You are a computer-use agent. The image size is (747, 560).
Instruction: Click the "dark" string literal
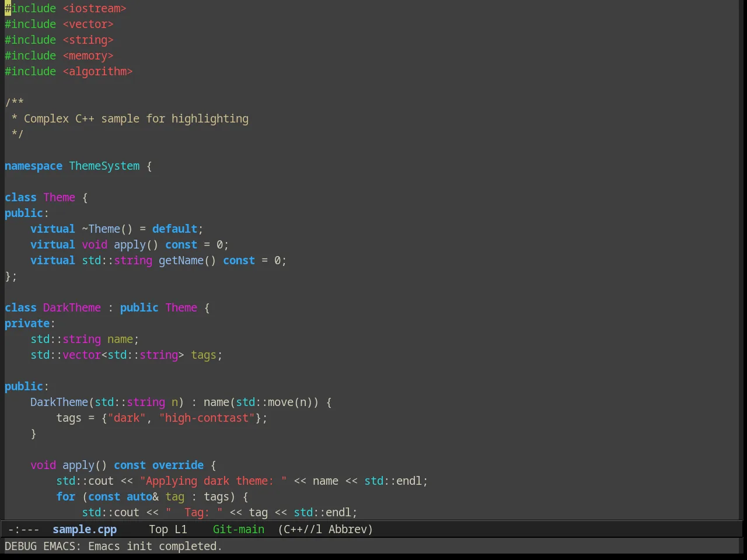click(127, 418)
